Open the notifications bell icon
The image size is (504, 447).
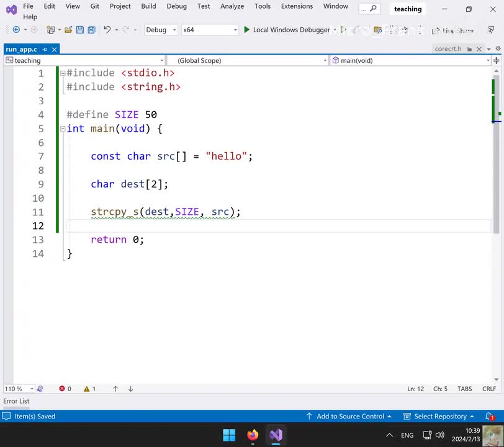[x=490, y=417]
